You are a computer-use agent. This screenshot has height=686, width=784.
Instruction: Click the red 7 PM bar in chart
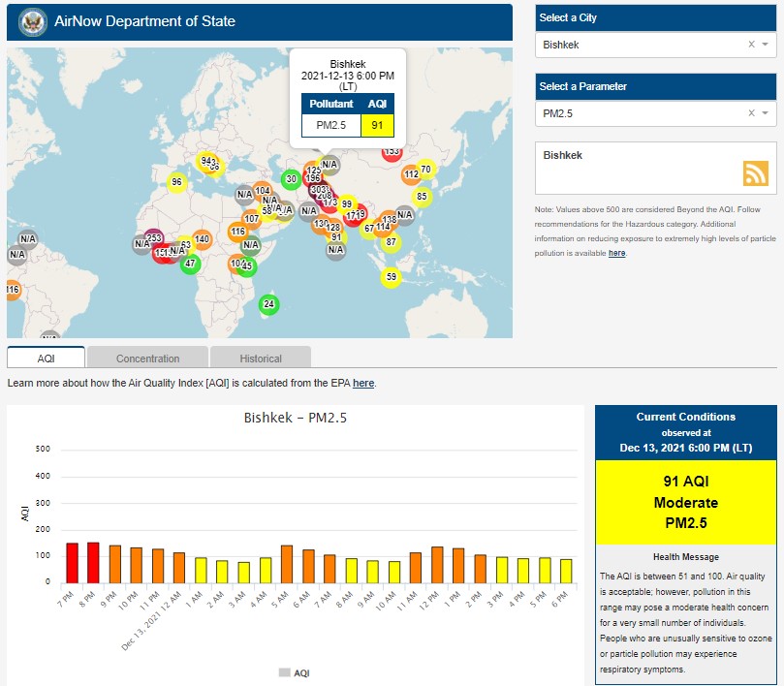point(72,562)
